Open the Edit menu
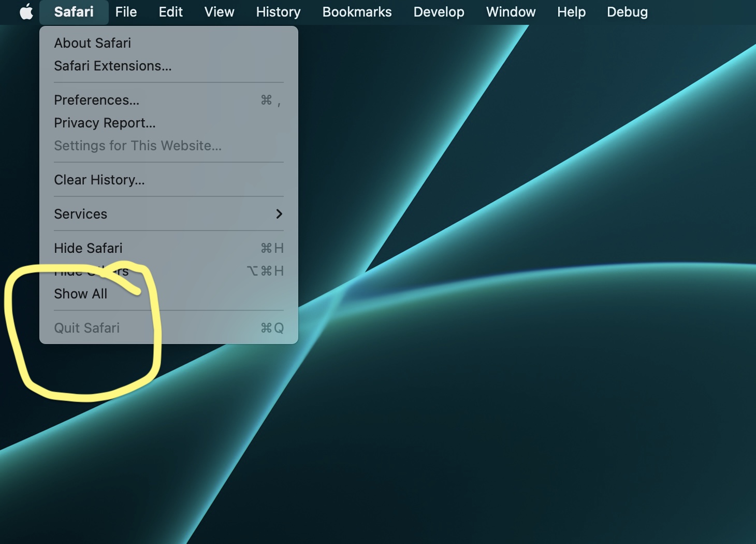The width and height of the screenshot is (756, 544). click(171, 12)
